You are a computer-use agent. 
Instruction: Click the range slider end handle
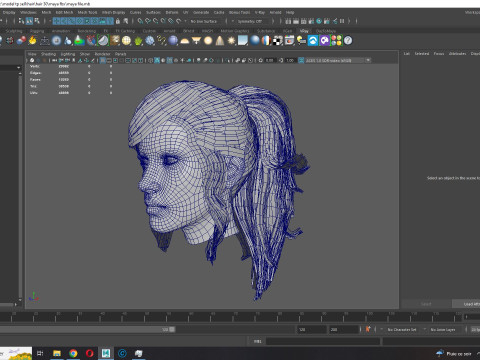pos(172,329)
